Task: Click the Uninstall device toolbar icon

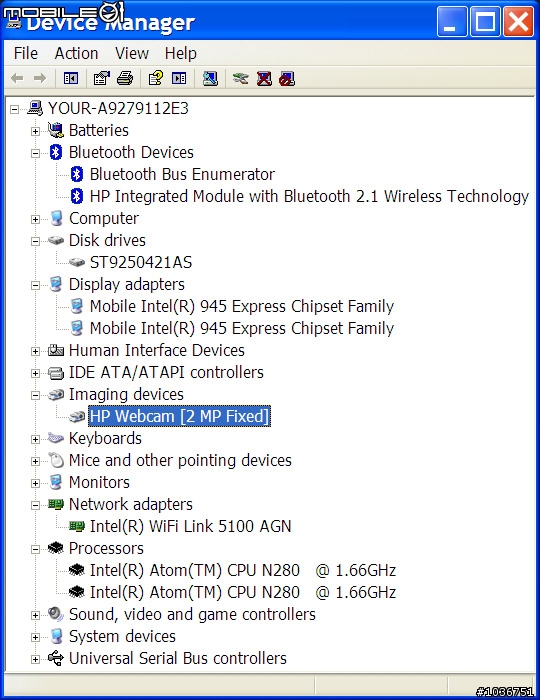Action: [x=264, y=79]
